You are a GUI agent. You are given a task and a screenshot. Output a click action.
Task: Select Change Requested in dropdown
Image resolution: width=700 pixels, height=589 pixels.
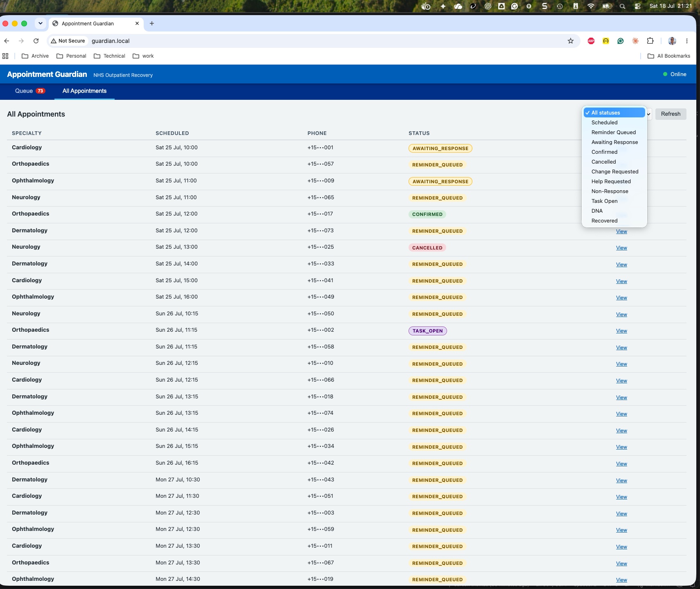coord(614,171)
